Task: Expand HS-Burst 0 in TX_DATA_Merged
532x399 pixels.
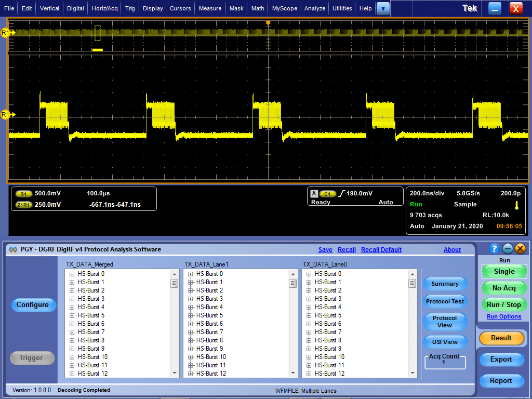Action: click(72, 274)
